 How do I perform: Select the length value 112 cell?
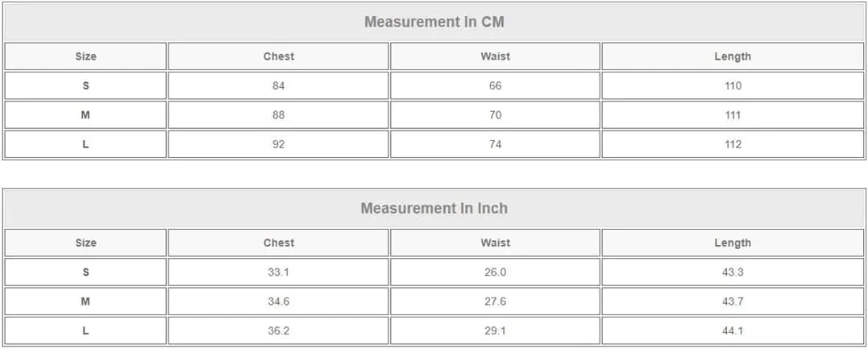click(733, 144)
